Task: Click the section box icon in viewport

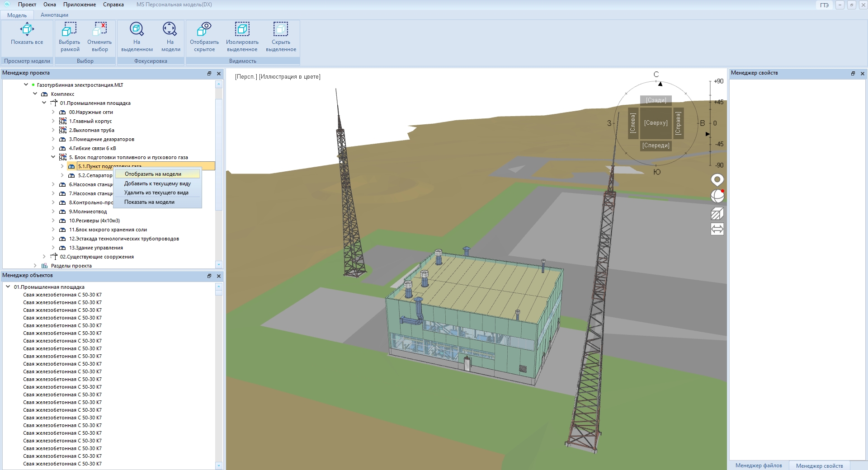Action: click(x=717, y=213)
